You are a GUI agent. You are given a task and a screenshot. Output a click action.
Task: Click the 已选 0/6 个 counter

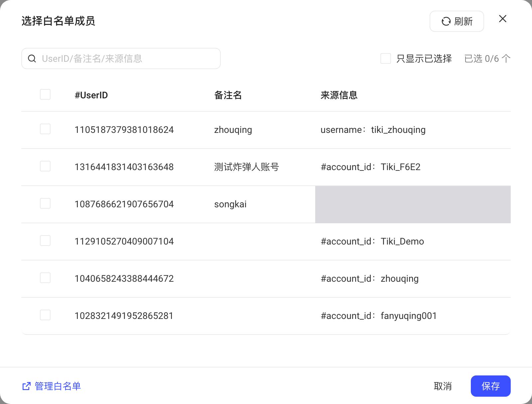(487, 59)
